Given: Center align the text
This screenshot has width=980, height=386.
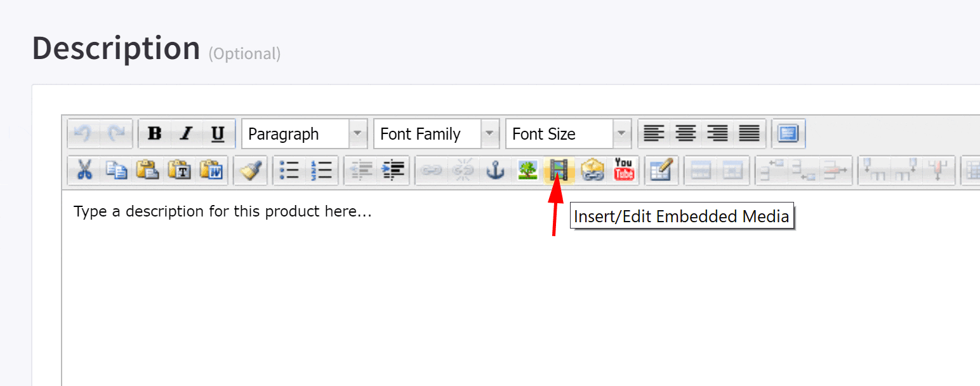Looking at the screenshot, I should click(x=685, y=134).
